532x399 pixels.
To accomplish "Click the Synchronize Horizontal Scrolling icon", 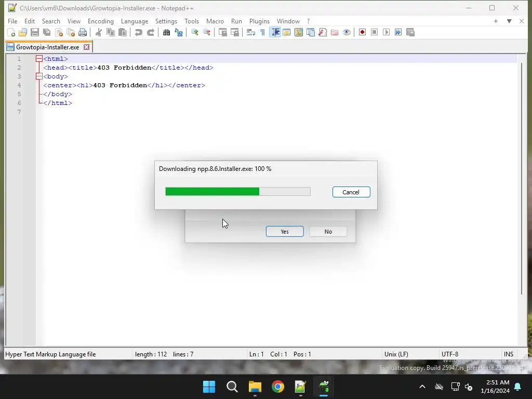I will (234, 32).
